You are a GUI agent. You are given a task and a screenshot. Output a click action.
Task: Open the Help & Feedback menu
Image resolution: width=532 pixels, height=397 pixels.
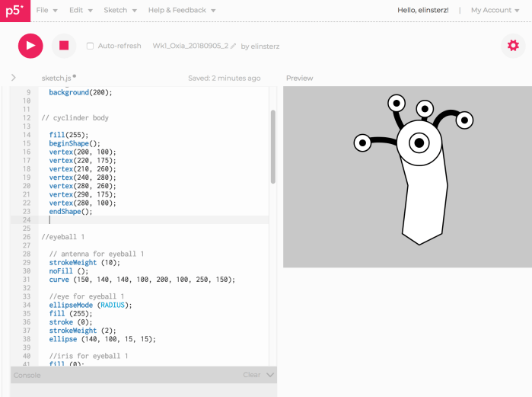tap(182, 10)
